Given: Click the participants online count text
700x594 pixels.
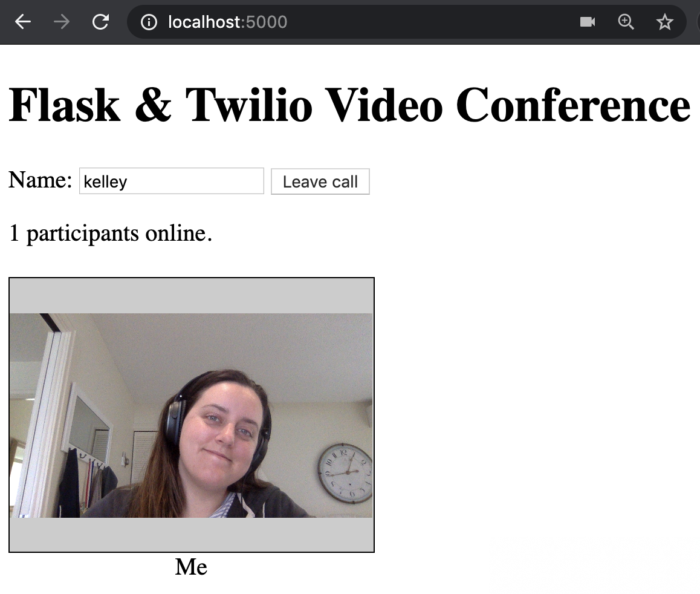Looking at the screenshot, I should tap(111, 233).
